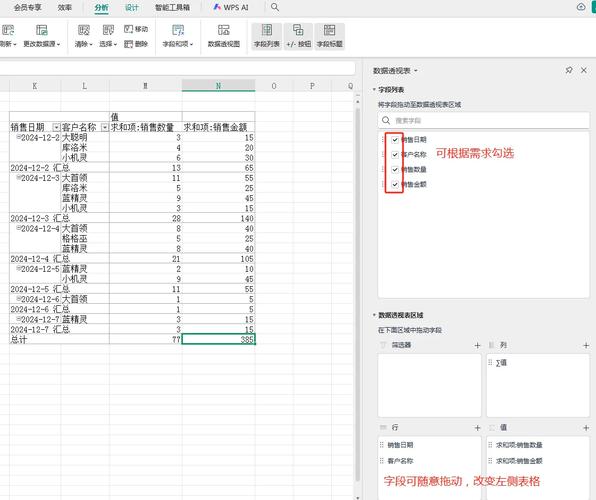Click the 更改数据源 ribbon button
The image size is (596, 500).
41,36
